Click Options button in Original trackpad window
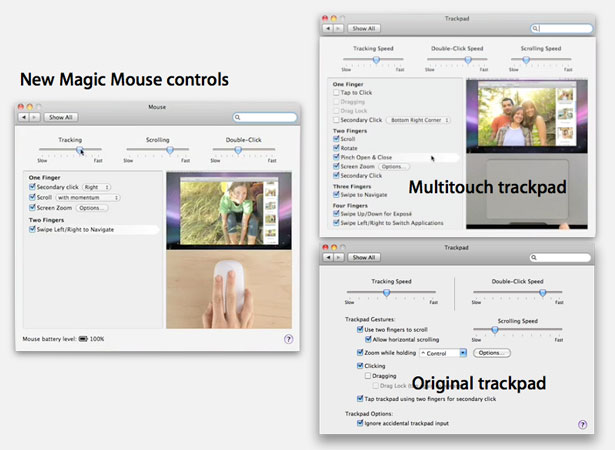This screenshot has height=450, width=615. coord(492,353)
